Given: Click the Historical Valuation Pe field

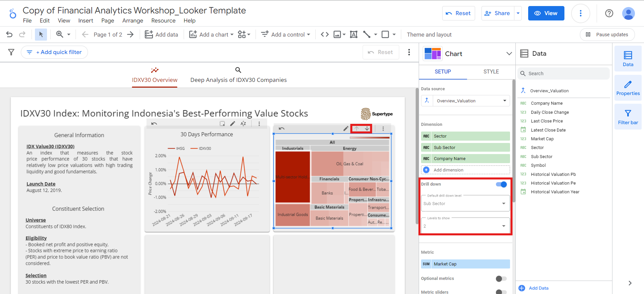Looking at the screenshot, I should [x=553, y=183].
